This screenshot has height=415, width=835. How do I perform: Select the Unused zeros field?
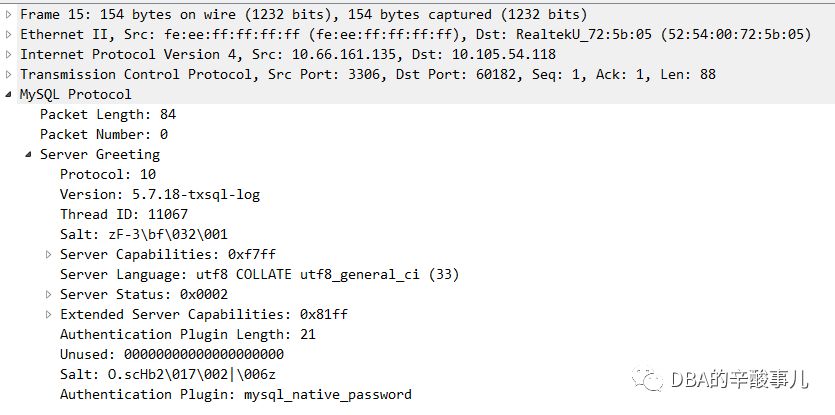[171, 354]
